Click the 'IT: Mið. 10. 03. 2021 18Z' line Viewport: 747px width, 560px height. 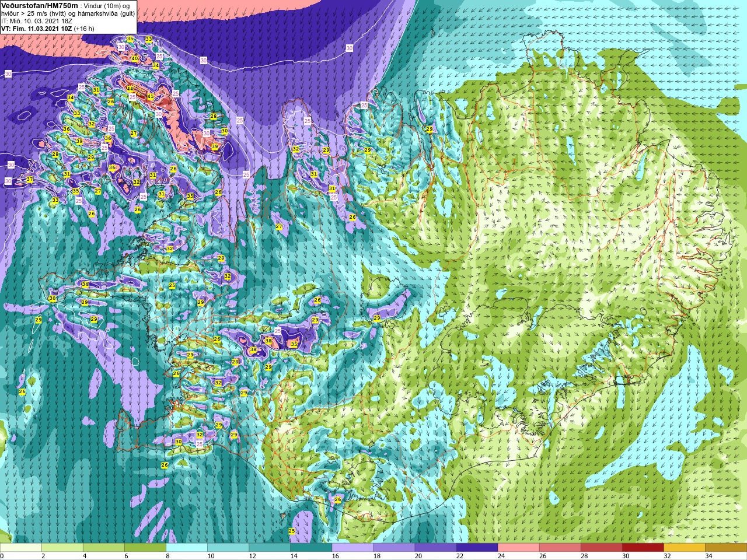pos(37,20)
